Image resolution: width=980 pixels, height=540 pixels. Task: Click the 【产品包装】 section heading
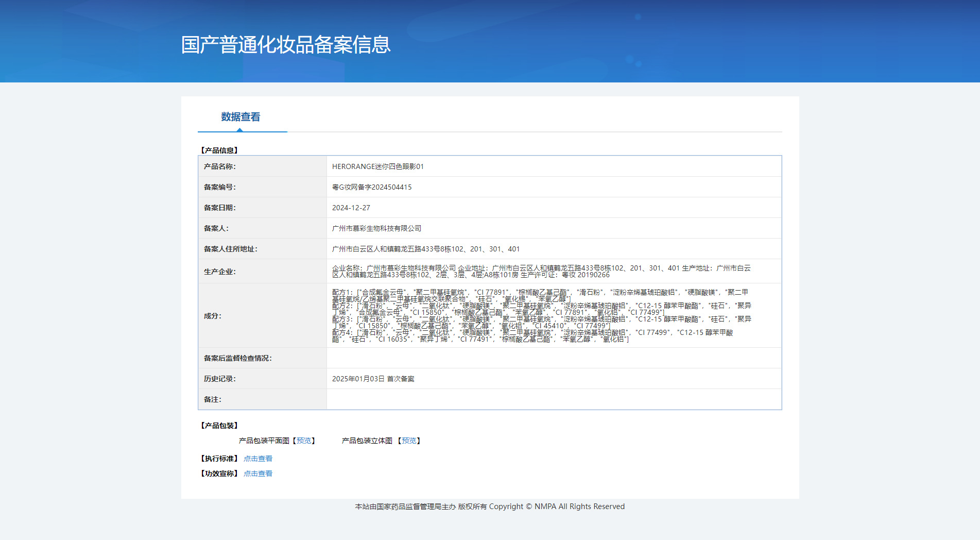[219, 426]
